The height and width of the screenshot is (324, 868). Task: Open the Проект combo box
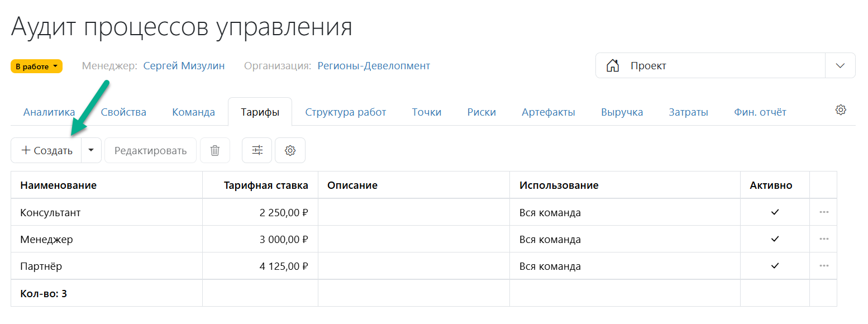725,66
